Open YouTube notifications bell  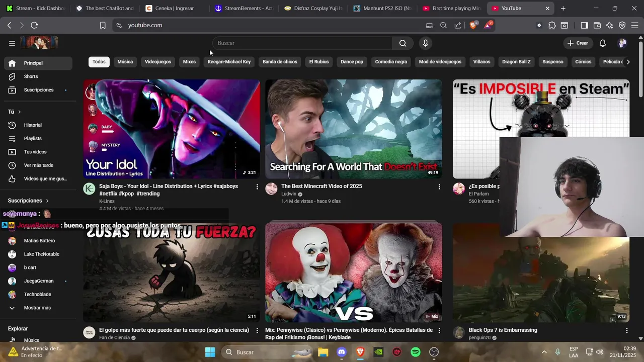point(603,43)
